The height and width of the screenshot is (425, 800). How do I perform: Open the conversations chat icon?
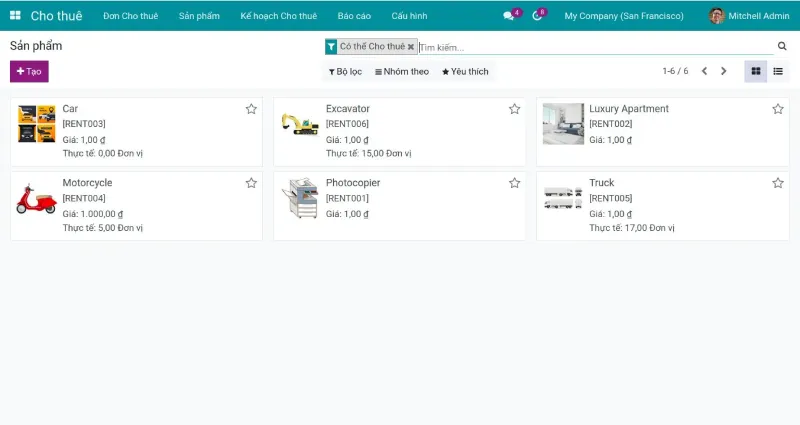509,16
